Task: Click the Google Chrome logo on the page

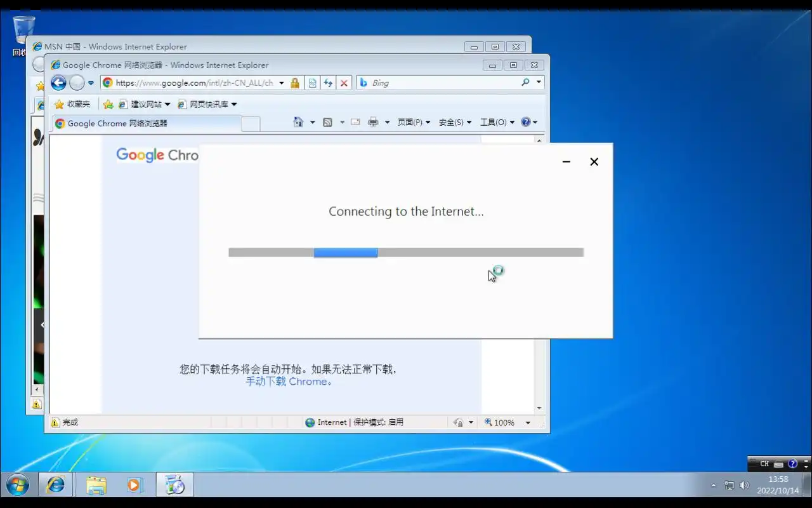Action: 157,155
